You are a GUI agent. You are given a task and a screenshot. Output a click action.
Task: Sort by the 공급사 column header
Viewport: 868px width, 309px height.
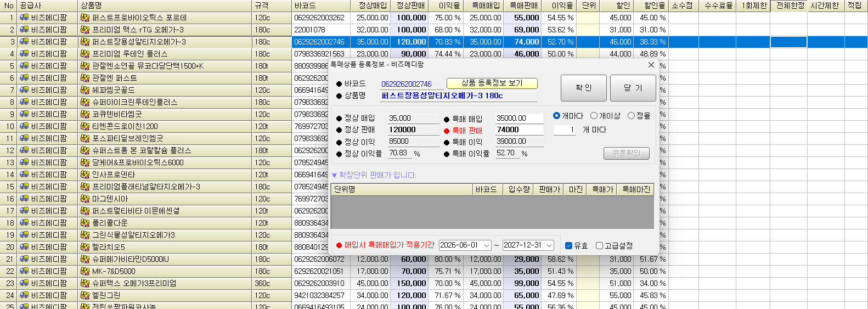point(47,5)
